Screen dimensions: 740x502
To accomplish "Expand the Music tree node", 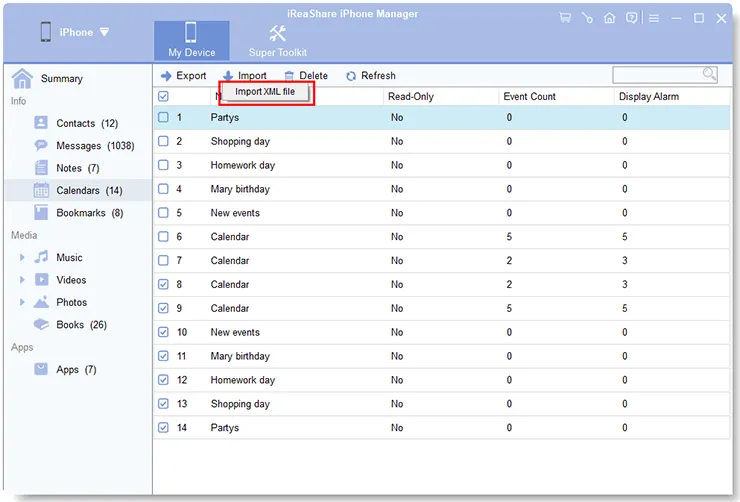I will (x=22, y=257).
